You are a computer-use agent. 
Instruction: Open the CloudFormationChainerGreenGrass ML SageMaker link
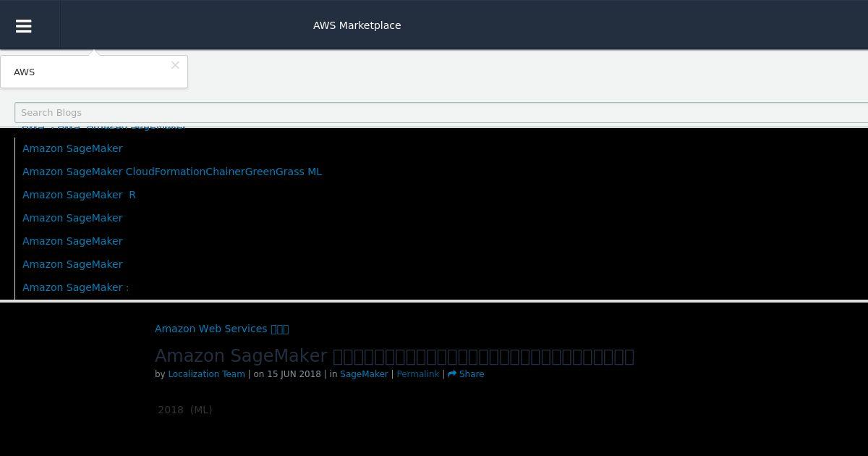pyautogui.click(x=172, y=172)
